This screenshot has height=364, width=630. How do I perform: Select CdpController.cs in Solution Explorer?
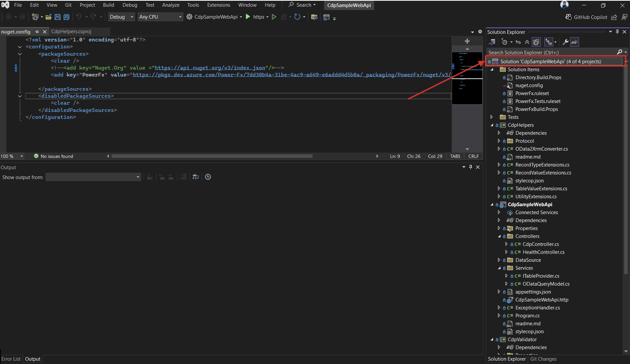(x=541, y=244)
